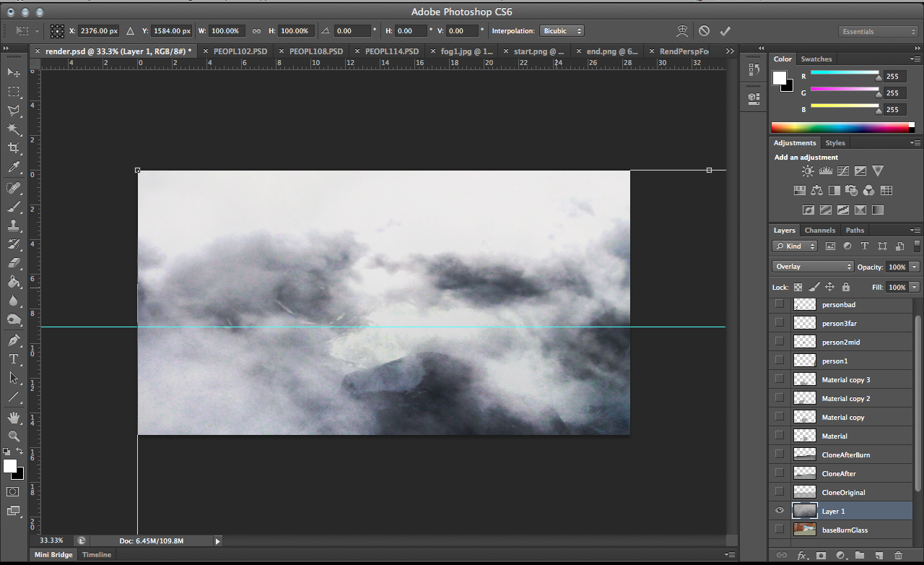The height and width of the screenshot is (565, 924).
Task: Open the layer Fill slider arrow
Action: click(915, 287)
